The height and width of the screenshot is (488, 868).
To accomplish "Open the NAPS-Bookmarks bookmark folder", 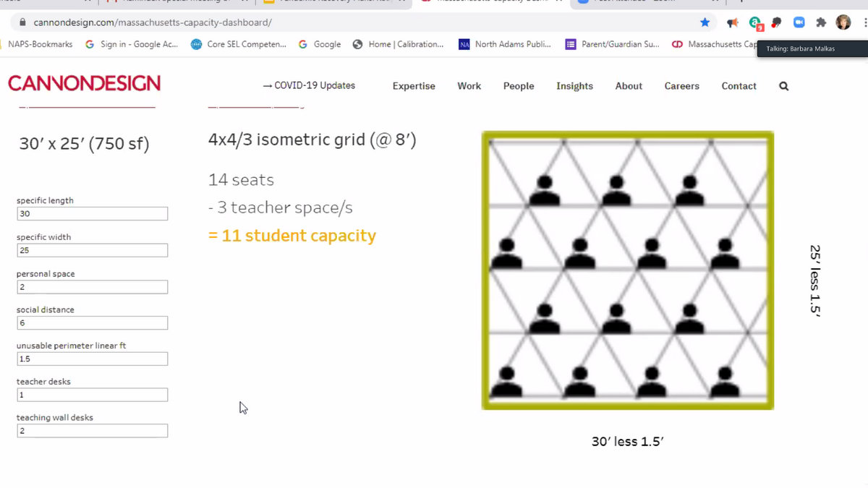I will (x=40, y=44).
